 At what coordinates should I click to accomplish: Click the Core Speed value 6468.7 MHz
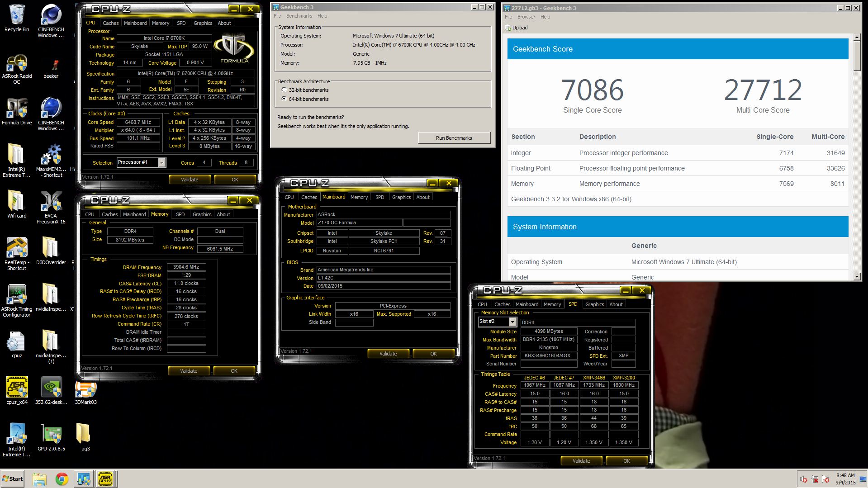pos(138,122)
